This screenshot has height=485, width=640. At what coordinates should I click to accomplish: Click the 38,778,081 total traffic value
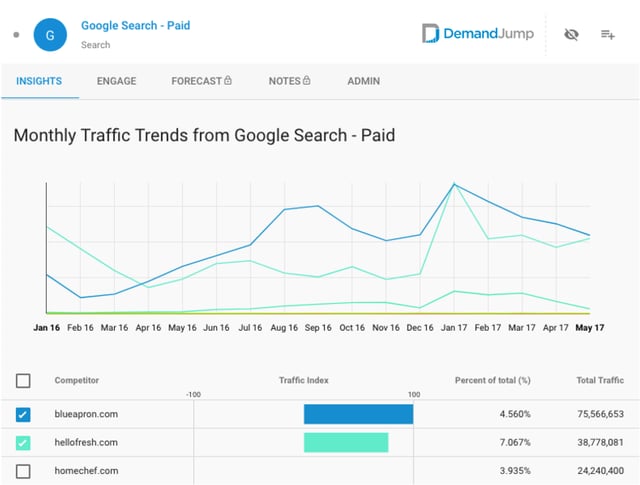600,442
